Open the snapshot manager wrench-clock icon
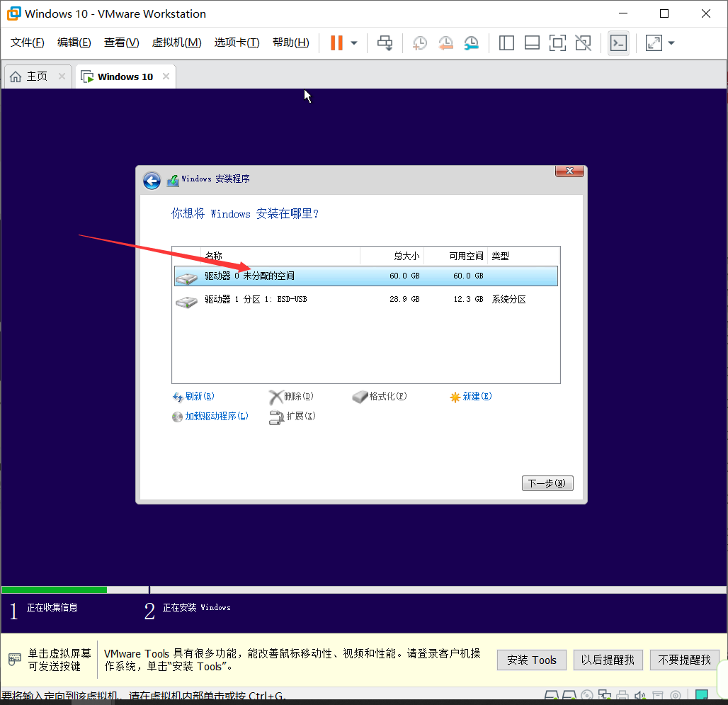The width and height of the screenshot is (728, 705). pos(471,43)
